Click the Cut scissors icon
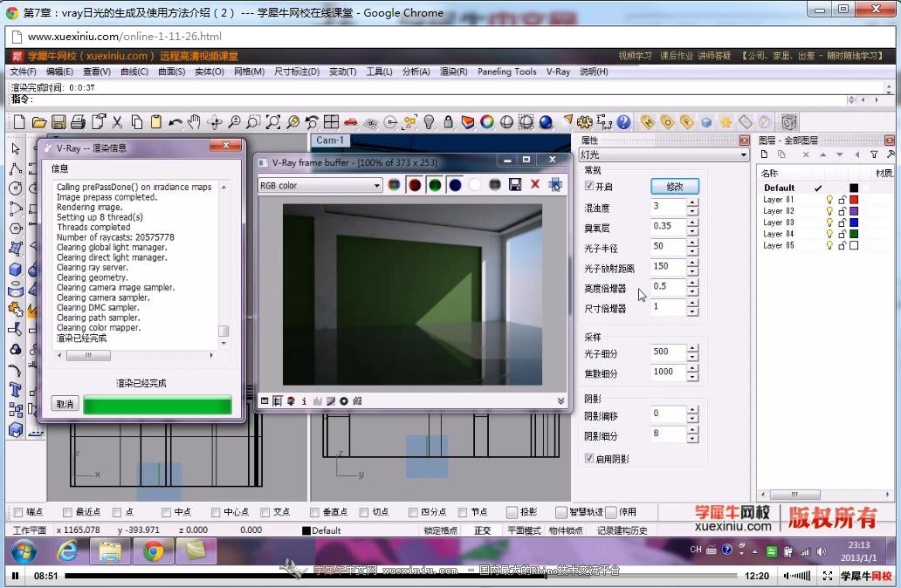 (117, 122)
